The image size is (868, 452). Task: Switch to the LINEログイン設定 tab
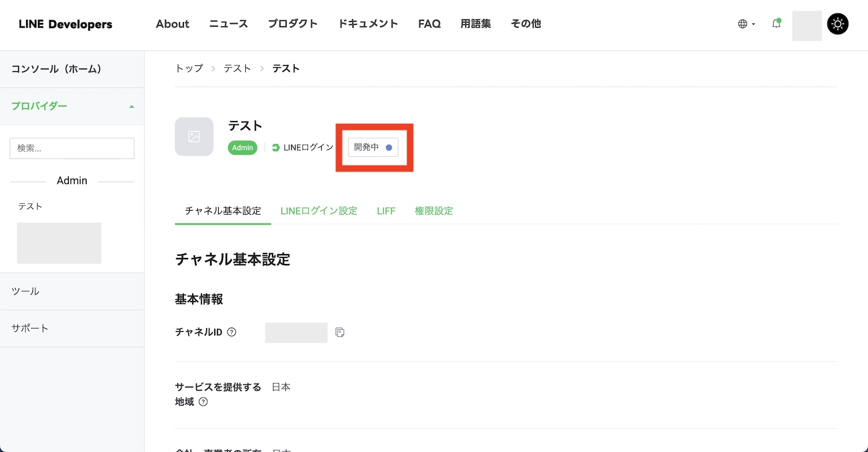pos(319,211)
